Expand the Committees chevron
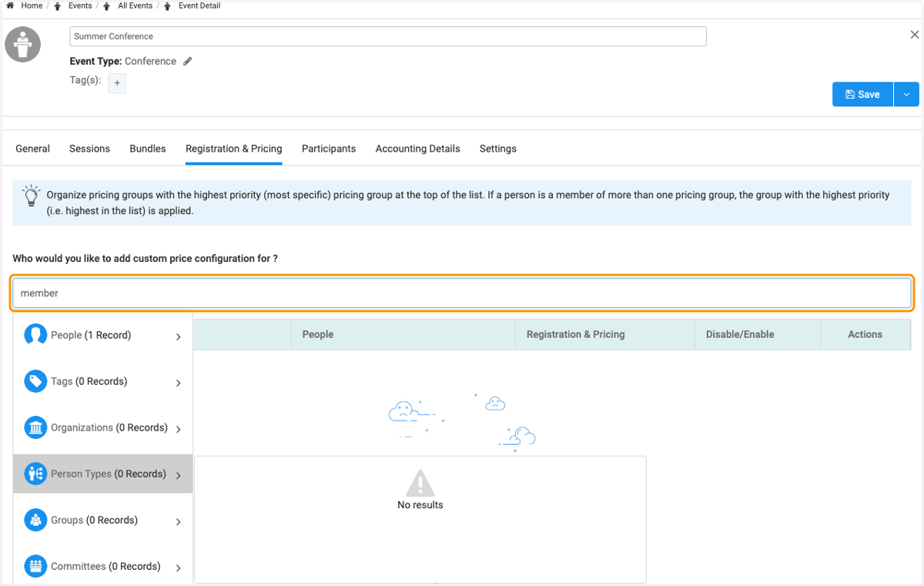 tap(179, 568)
